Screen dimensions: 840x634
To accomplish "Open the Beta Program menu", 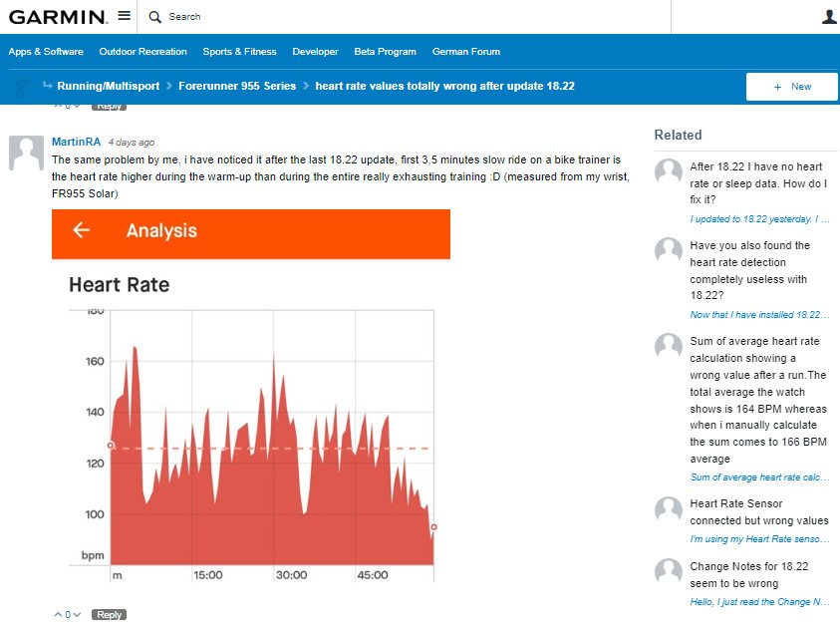I will [x=386, y=52].
